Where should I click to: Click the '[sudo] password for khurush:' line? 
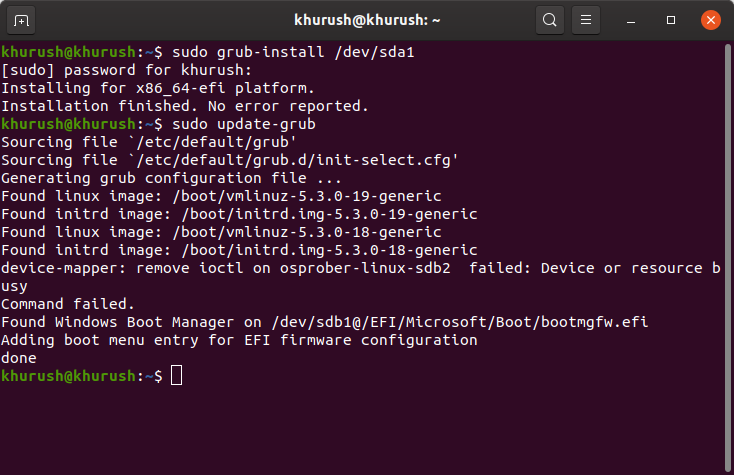pos(126,70)
